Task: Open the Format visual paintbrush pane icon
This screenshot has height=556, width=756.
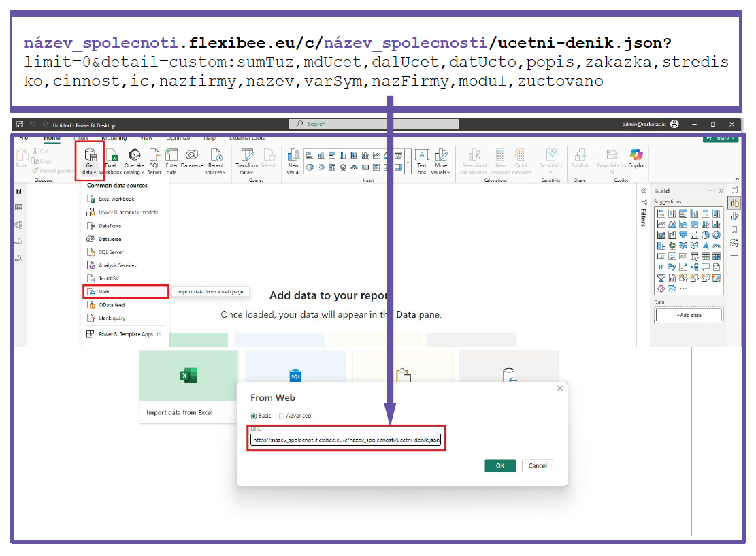Action: [734, 216]
